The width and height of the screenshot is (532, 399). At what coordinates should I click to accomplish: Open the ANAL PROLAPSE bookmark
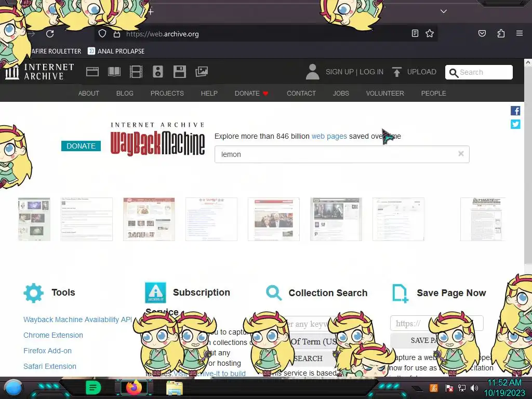(116, 51)
